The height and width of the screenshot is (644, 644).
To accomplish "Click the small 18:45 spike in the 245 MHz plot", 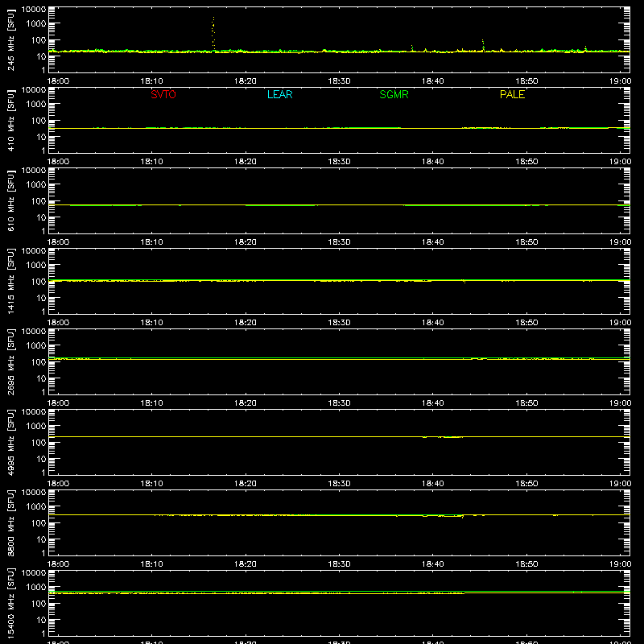I will point(483,46).
